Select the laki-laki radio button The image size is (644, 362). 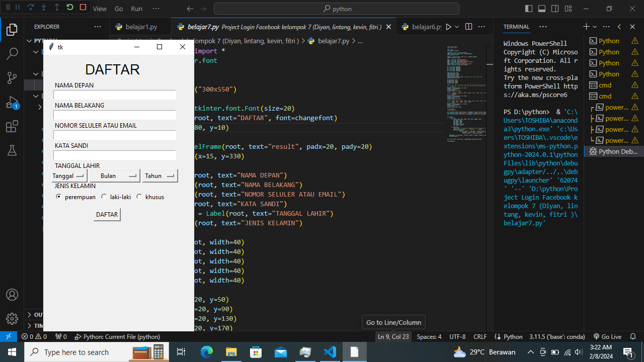tap(104, 197)
